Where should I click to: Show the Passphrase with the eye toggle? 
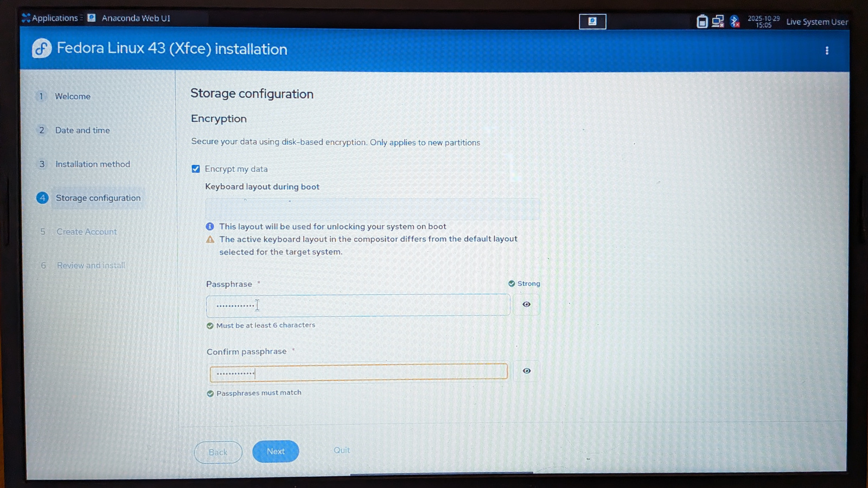(x=526, y=304)
